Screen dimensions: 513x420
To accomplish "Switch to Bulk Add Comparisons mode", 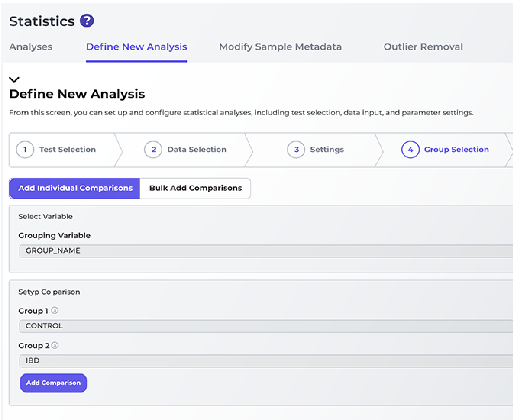I will point(195,188).
